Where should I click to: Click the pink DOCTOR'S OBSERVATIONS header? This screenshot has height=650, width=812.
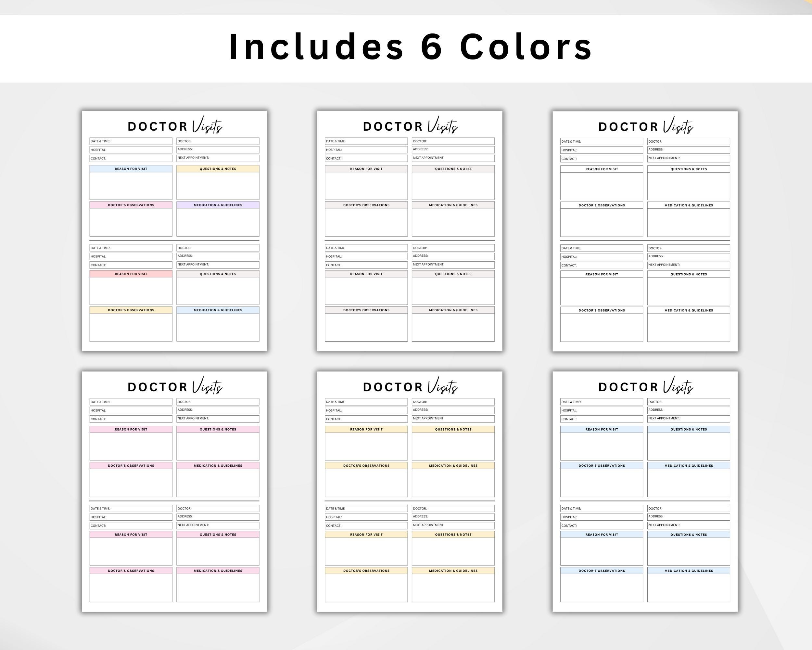coord(131,205)
